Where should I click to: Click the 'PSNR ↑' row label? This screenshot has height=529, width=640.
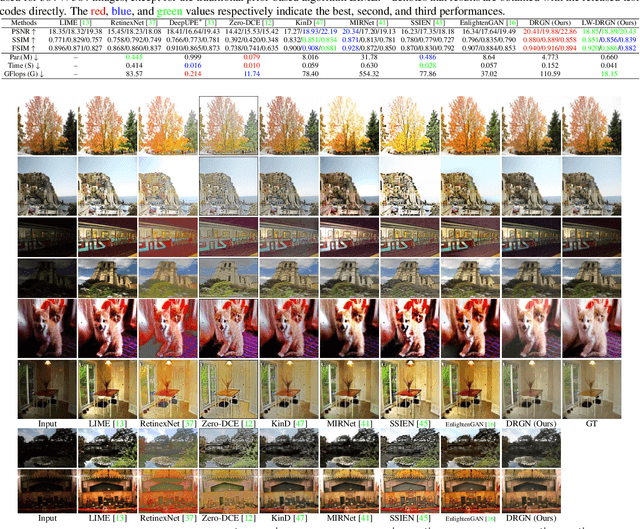pyautogui.click(x=23, y=31)
